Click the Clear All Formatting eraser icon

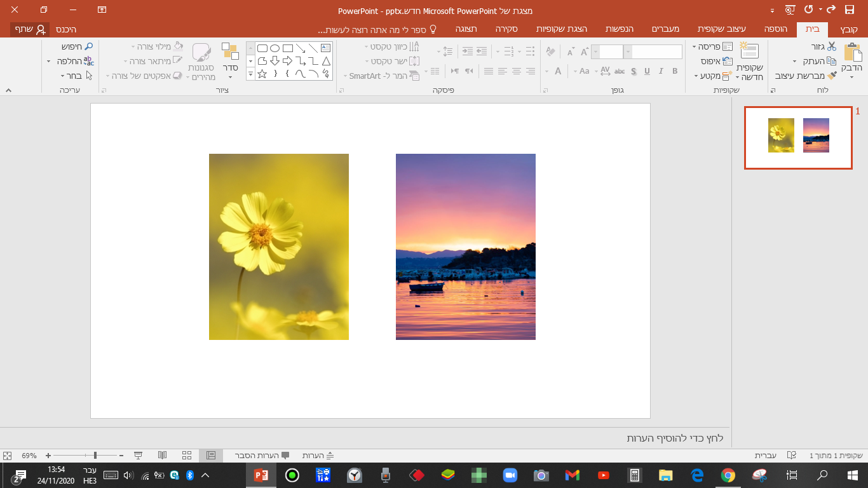tap(550, 52)
